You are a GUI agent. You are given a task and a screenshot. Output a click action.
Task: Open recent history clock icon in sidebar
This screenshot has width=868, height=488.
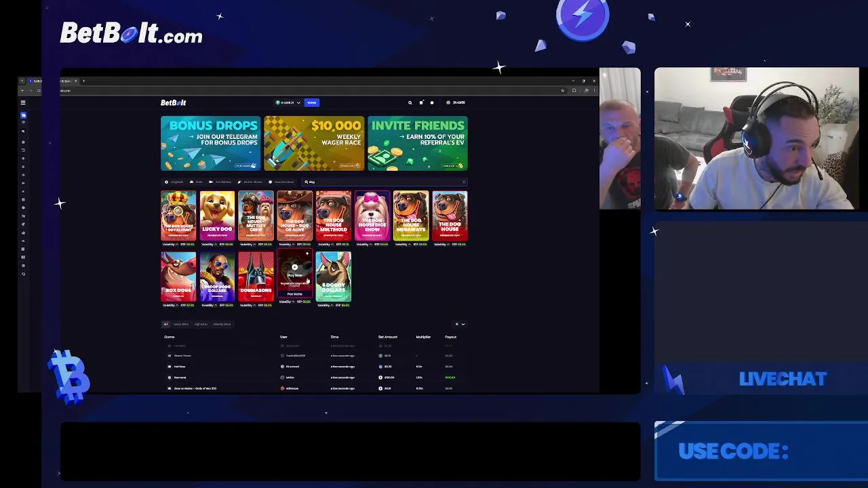(x=23, y=150)
